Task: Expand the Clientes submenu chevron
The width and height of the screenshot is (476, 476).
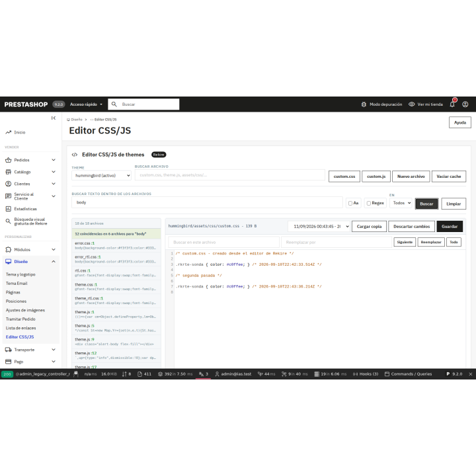Action: tap(54, 184)
